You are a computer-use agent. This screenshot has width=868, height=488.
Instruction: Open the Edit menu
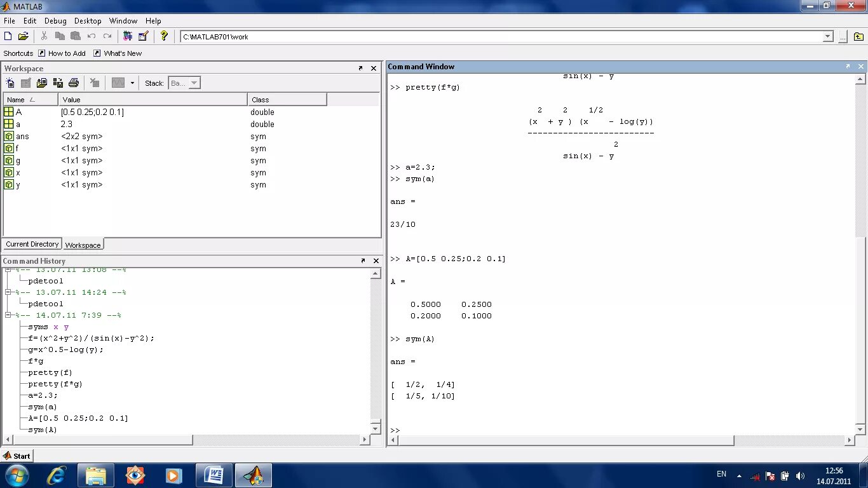pyautogui.click(x=30, y=21)
